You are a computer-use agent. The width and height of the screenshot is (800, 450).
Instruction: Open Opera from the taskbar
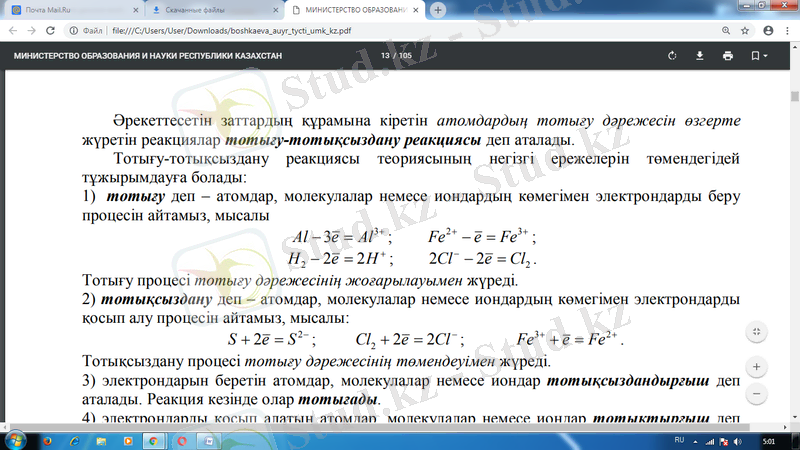pos(182,441)
